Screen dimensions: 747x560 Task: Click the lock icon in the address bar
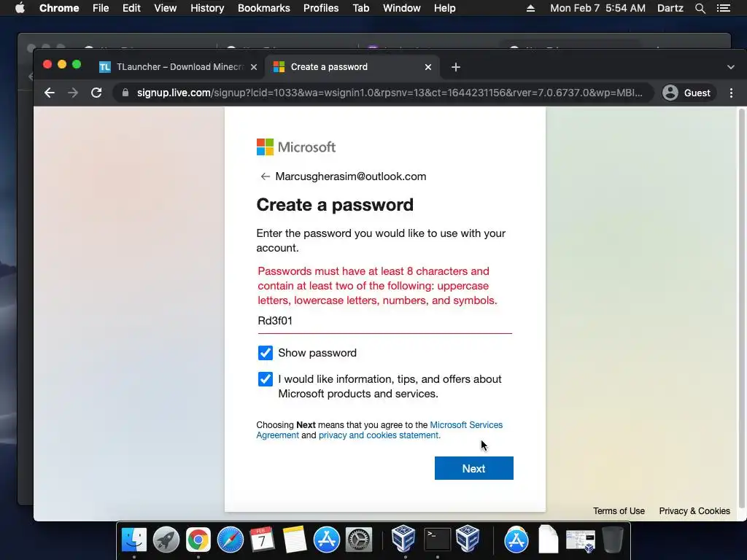[125, 93]
